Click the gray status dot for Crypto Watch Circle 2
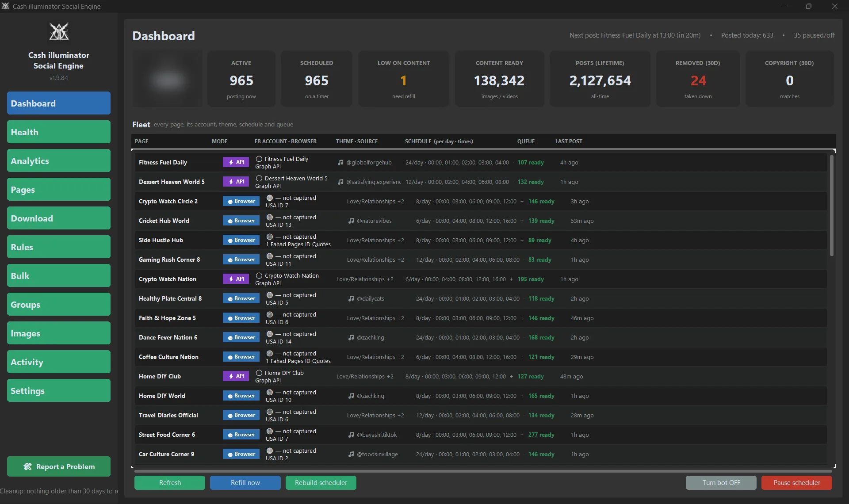This screenshot has width=849, height=504. click(270, 198)
